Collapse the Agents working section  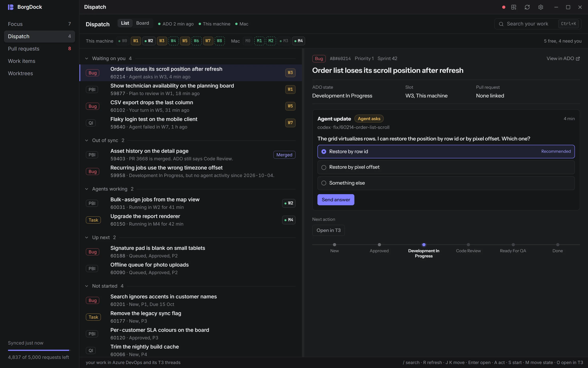(x=86, y=189)
